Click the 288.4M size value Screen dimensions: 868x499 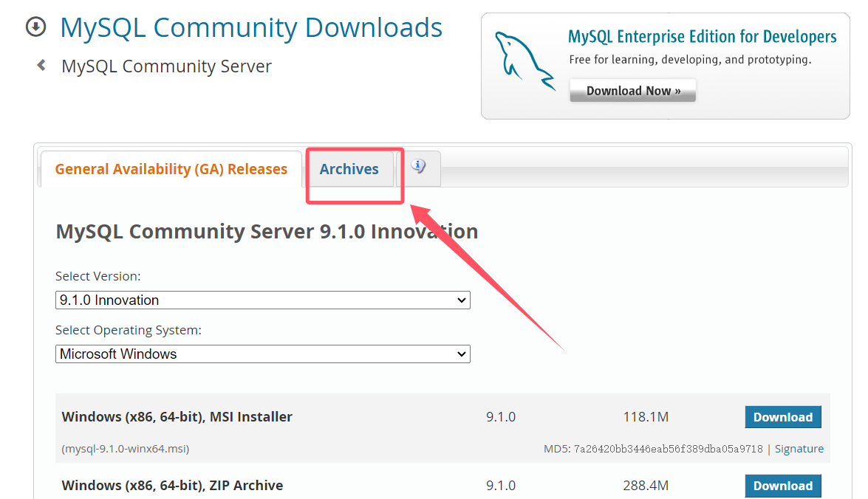[646, 485]
